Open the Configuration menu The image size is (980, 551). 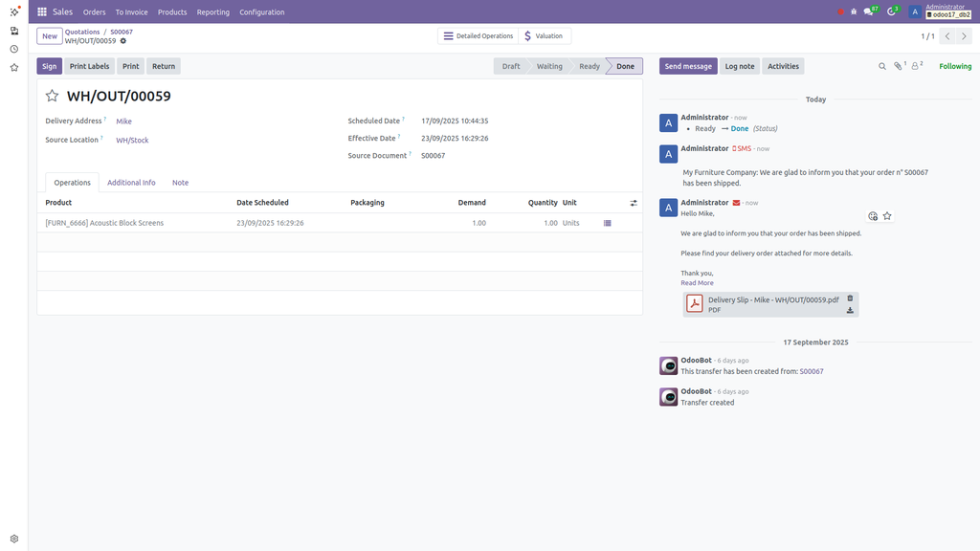tap(262, 11)
